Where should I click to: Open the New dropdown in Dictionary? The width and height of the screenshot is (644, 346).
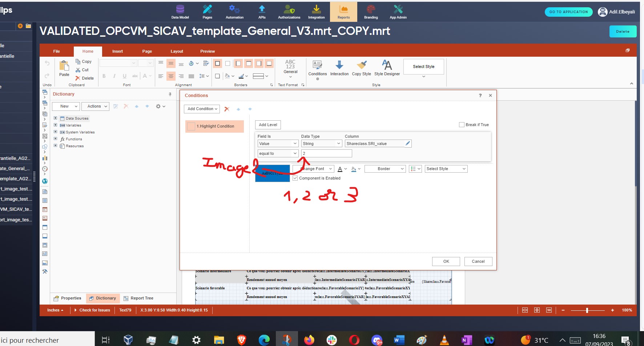[66, 106]
